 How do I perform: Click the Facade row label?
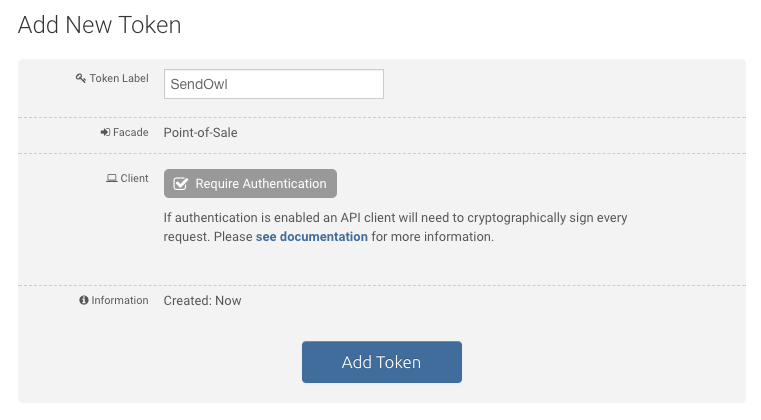click(131, 132)
